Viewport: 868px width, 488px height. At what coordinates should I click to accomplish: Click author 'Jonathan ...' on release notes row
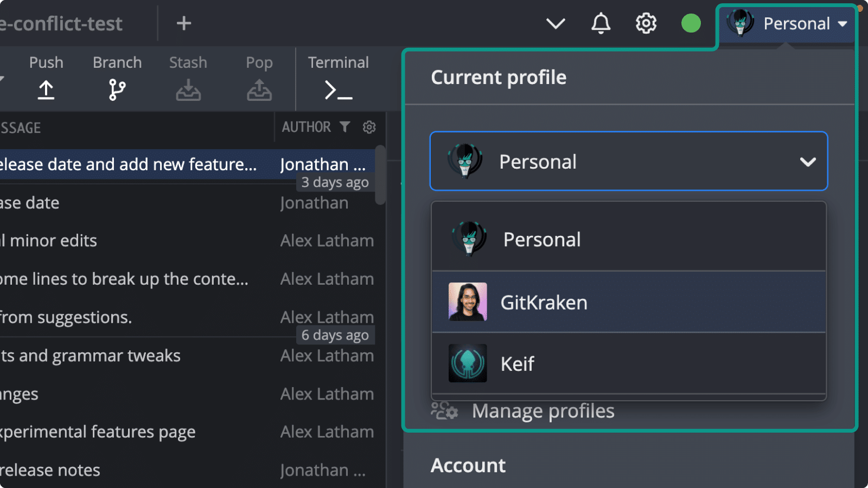pyautogui.click(x=323, y=470)
